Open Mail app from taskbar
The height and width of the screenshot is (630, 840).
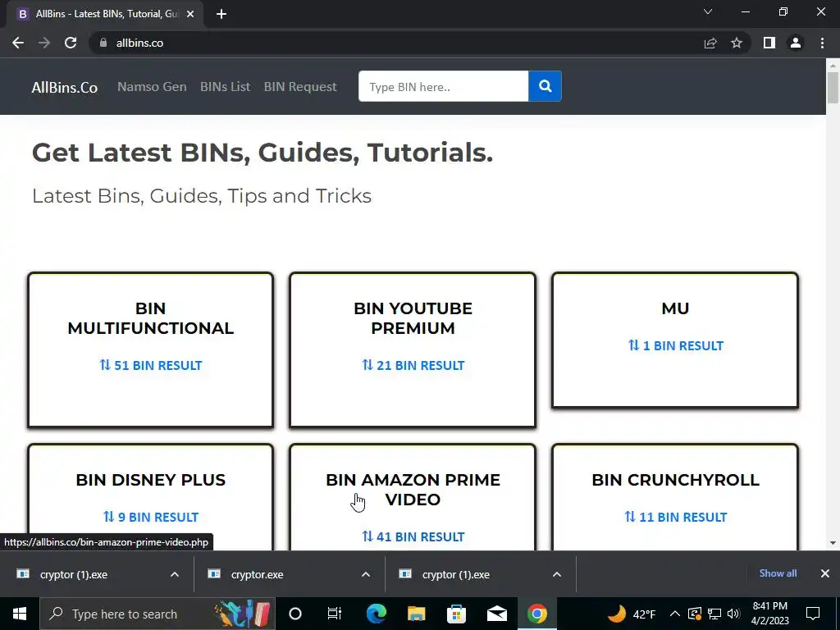[x=496, y=614]
